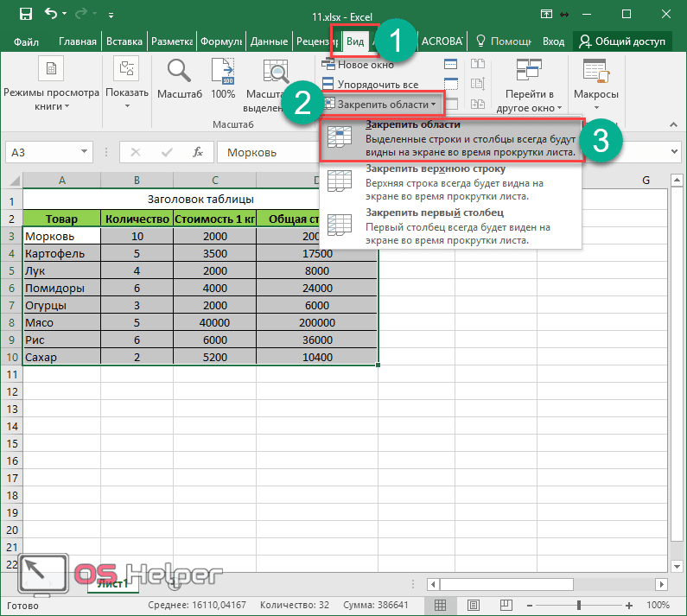687x616 pixels.
Task: Click reset window position icon
Action: [x=478, y=104]
